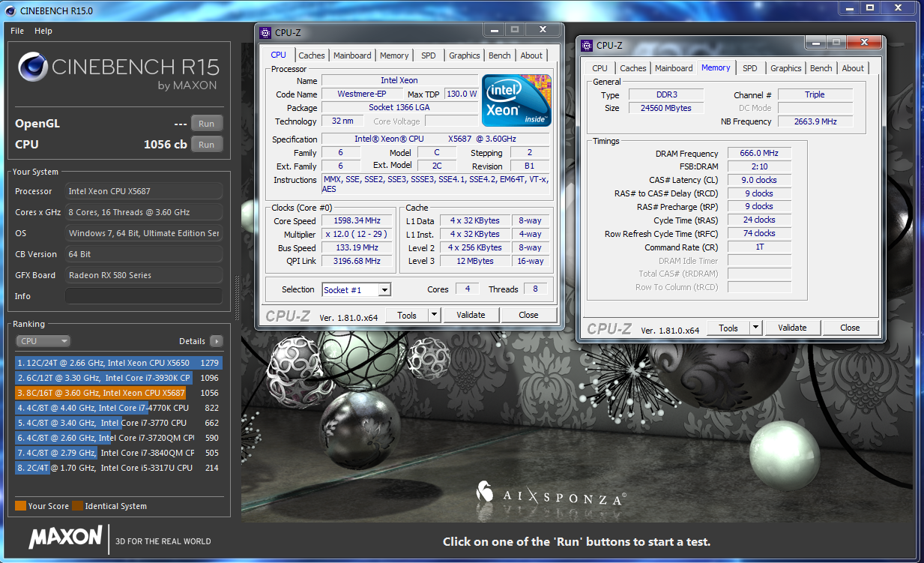
Task: Open the Help menu in Cinebench
Action: click(x=43, y=31)
